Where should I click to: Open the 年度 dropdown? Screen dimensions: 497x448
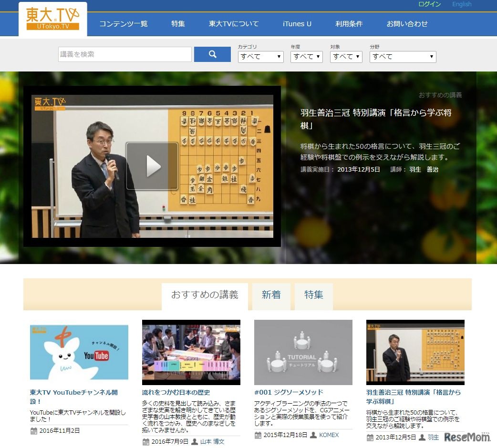pos(307,57)
